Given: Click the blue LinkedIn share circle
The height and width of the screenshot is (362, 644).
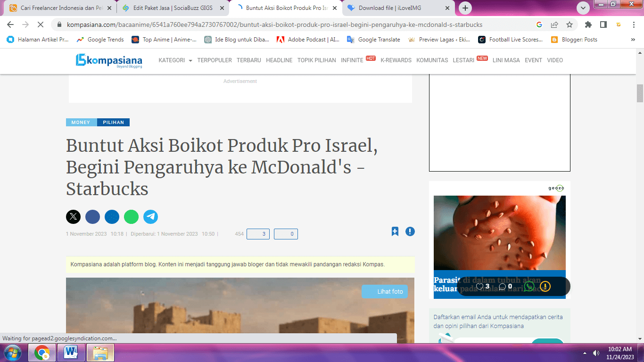Looking at the screenshot, I should (x=112, y=217).
